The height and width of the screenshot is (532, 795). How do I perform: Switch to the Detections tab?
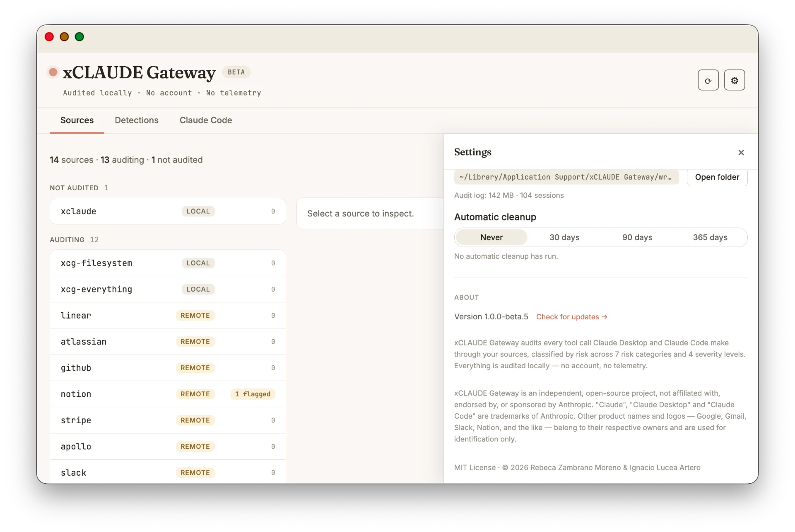tap(137, 120)
